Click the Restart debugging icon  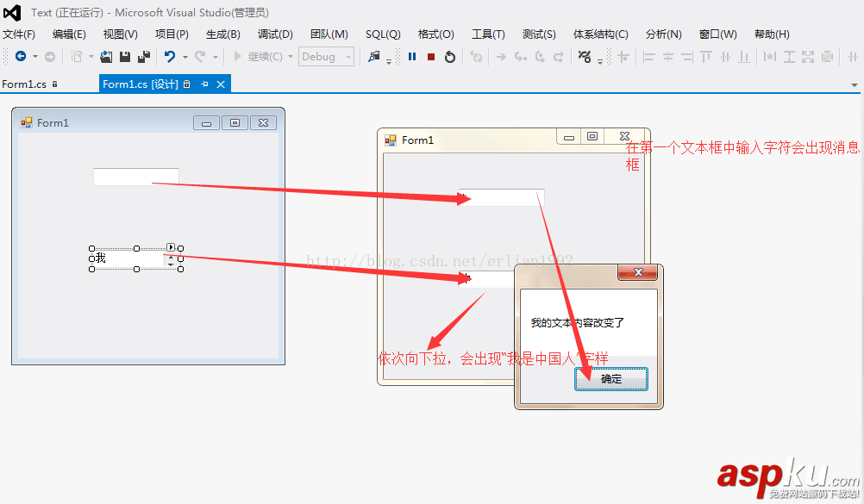point(448,56)
